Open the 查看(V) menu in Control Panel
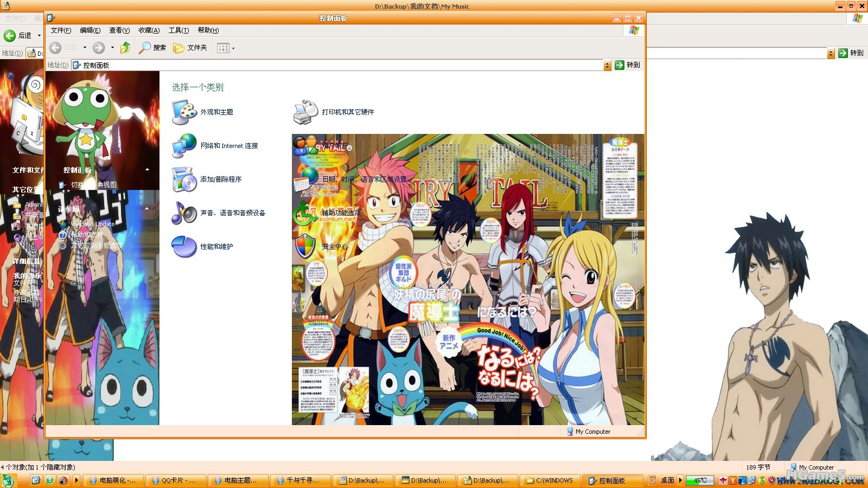The width and height of the screenshot is (868, 488). point(119,30)
